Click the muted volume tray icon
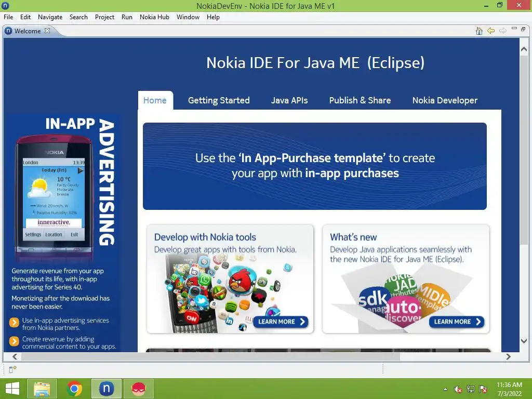The image size is (532, 399). pyautogui.click(x=458, y=389)
